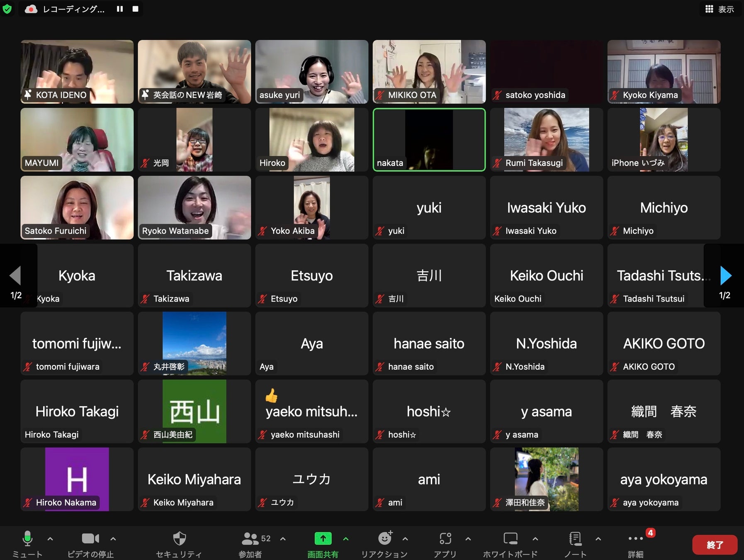Select Hiroko Nakama purple H avatar
The height and width of the screenshot is (560, 744).
click(x=77, y=479)
